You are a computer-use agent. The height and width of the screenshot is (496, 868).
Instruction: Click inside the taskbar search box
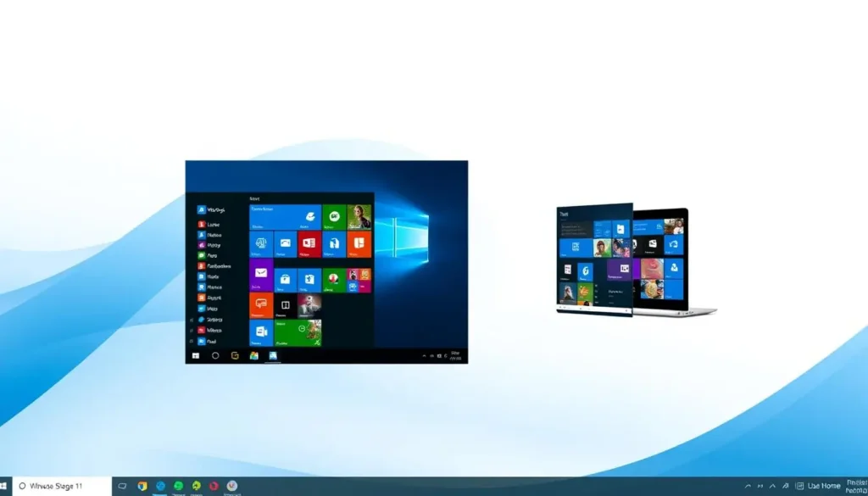59,486
